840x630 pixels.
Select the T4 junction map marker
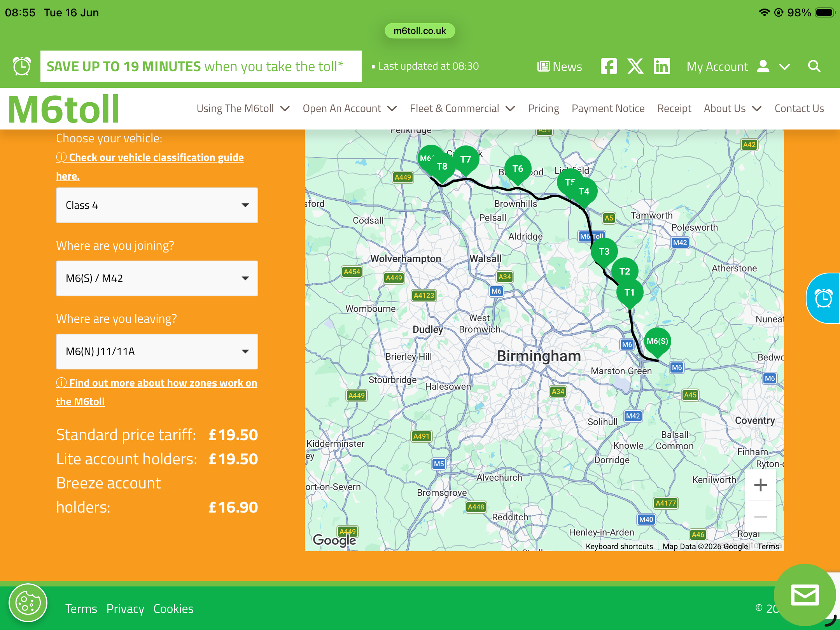[584, 192]
